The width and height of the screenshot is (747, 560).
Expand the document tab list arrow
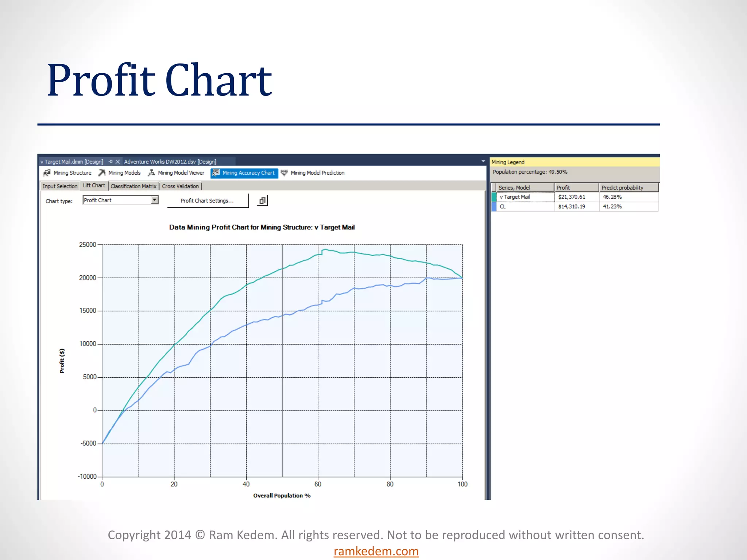click(x=483, y=161)
